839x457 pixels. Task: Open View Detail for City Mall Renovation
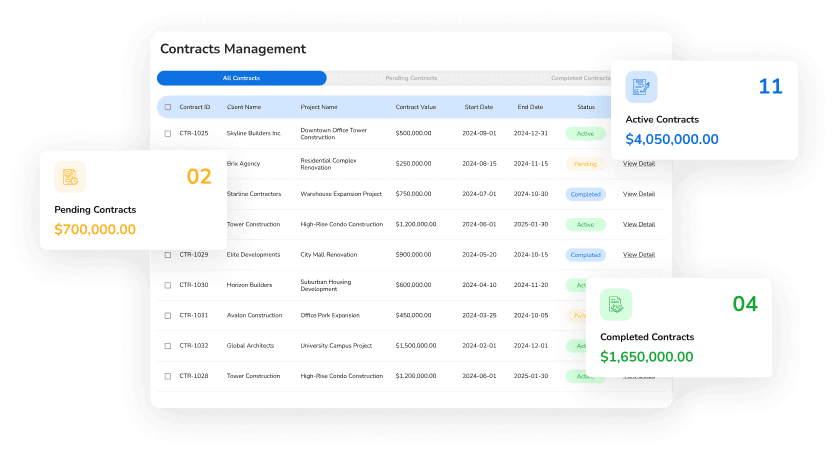click(639, 255)
